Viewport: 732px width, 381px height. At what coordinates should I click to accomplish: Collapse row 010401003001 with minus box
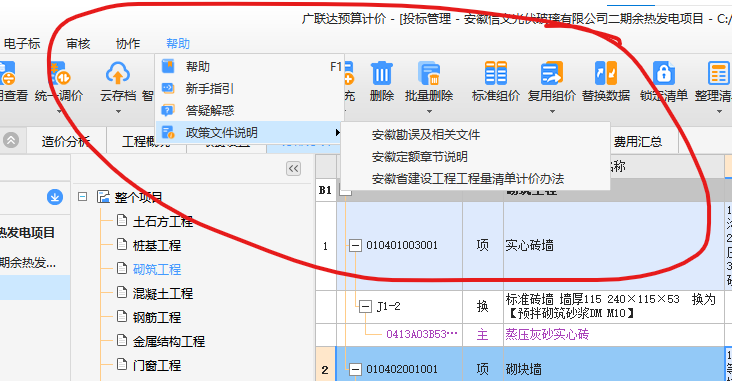click(355, 245)
